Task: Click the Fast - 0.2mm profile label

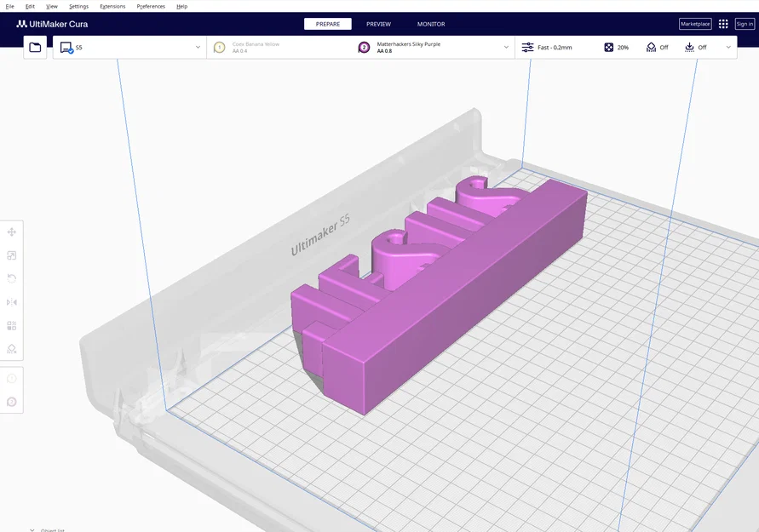Action: click(555, 48)
